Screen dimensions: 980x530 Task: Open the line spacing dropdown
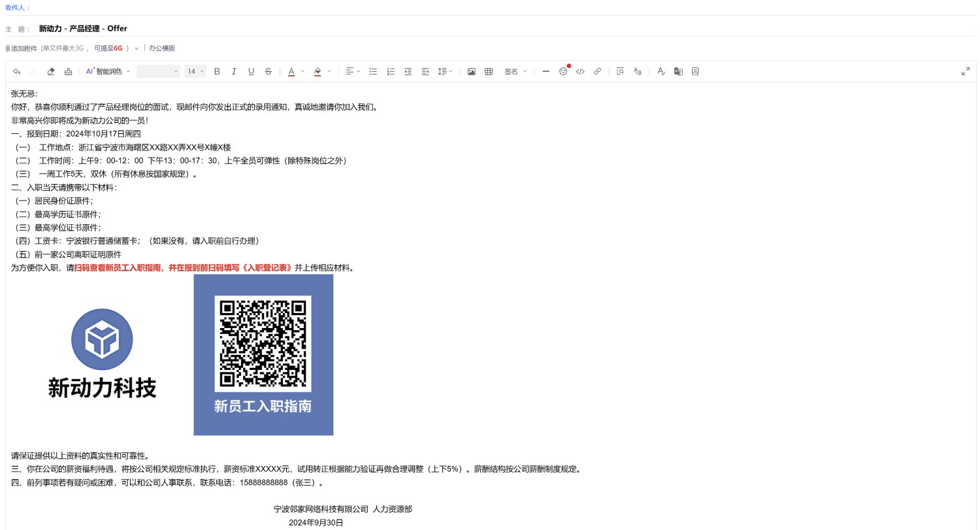pos(445,71)
